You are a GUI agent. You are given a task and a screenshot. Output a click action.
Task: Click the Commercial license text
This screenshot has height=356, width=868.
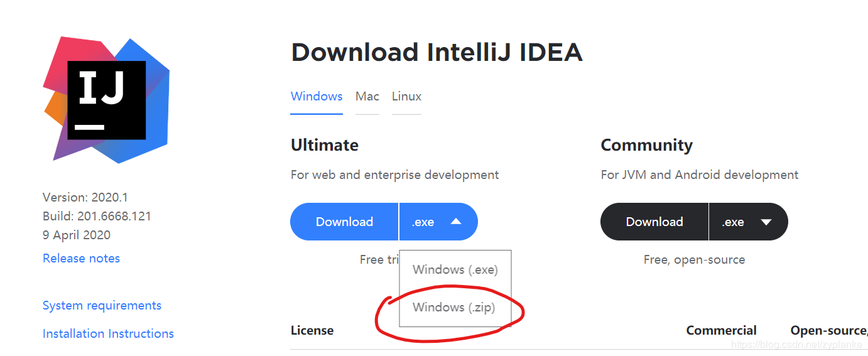click(x=721, y=330)
